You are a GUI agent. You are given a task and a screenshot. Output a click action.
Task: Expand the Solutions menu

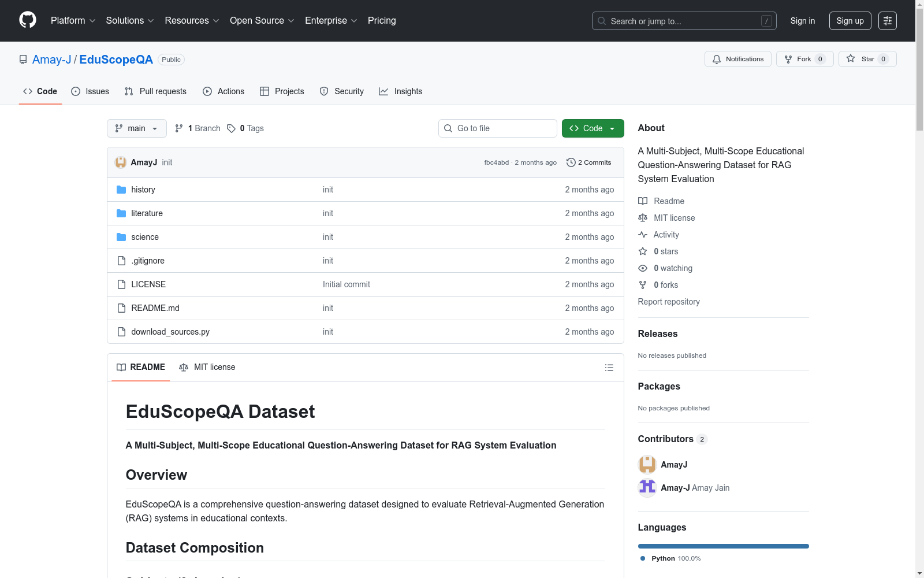pyautogui.click(x=130, y=21)
